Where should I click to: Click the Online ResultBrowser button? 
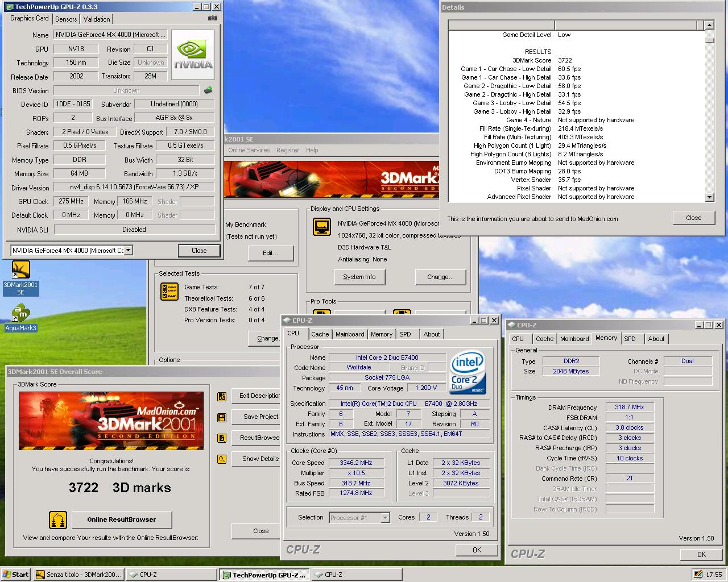point(121,519)
